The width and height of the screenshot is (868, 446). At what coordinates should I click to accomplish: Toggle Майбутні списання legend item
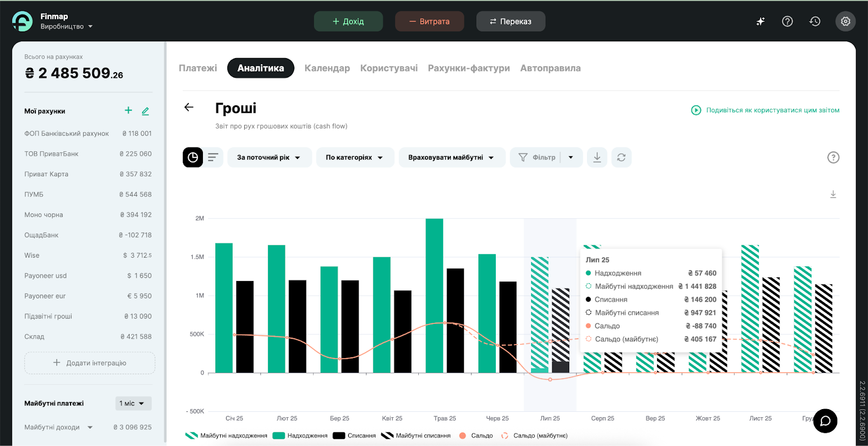tap(416, 436)
